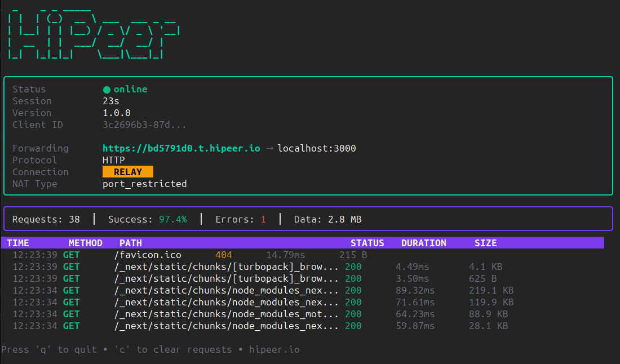Image resolution: width=620 pixels, height=364 pixels.
Task: Expand the NAT Type port_restricted entry
Action: tap(145, 183)
